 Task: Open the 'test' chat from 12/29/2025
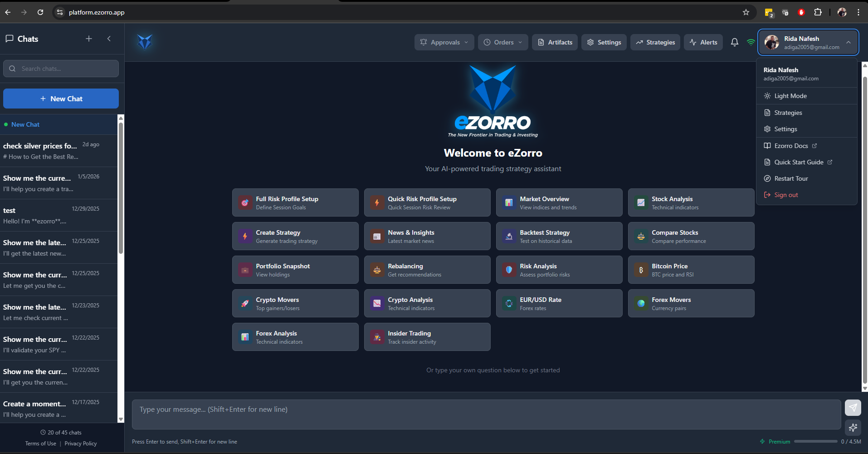(59, 215)
